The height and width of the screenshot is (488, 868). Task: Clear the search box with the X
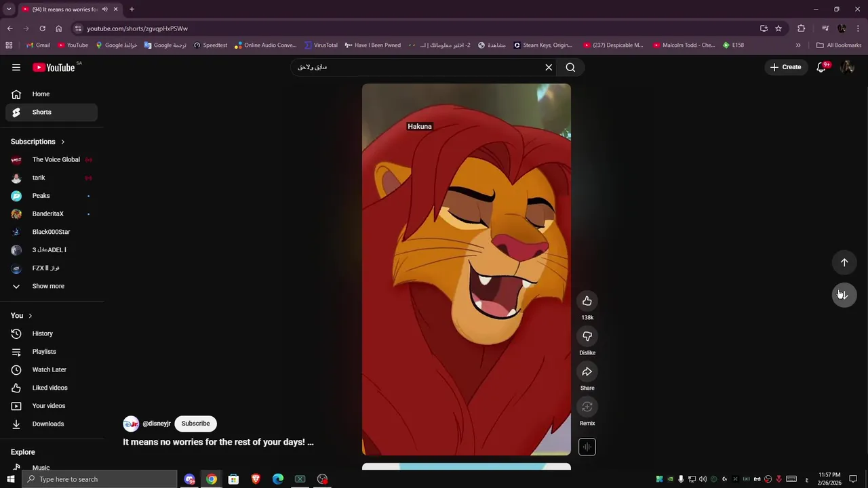point(549,67)
